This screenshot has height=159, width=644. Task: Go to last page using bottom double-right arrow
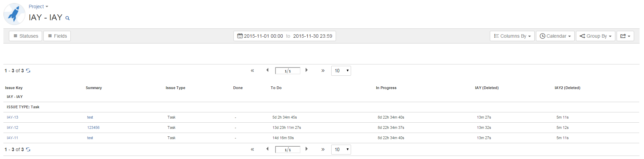(323, 149)
